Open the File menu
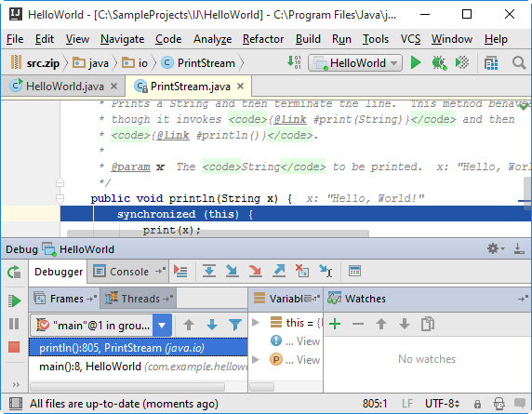The image size is (532, 414). point(15,39)
